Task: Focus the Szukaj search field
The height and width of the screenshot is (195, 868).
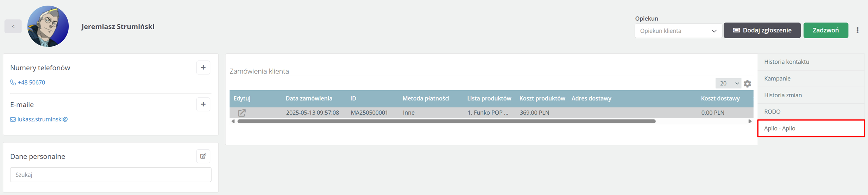Action: pos(111,175)
